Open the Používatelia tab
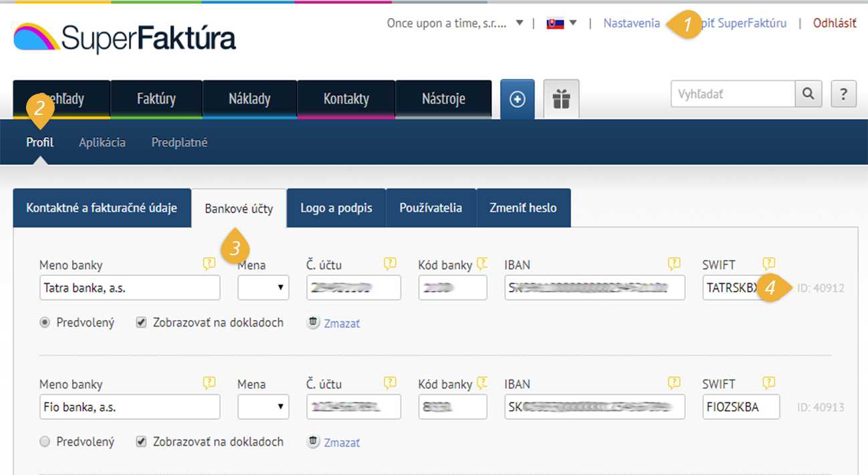 [x=431, y=208]
